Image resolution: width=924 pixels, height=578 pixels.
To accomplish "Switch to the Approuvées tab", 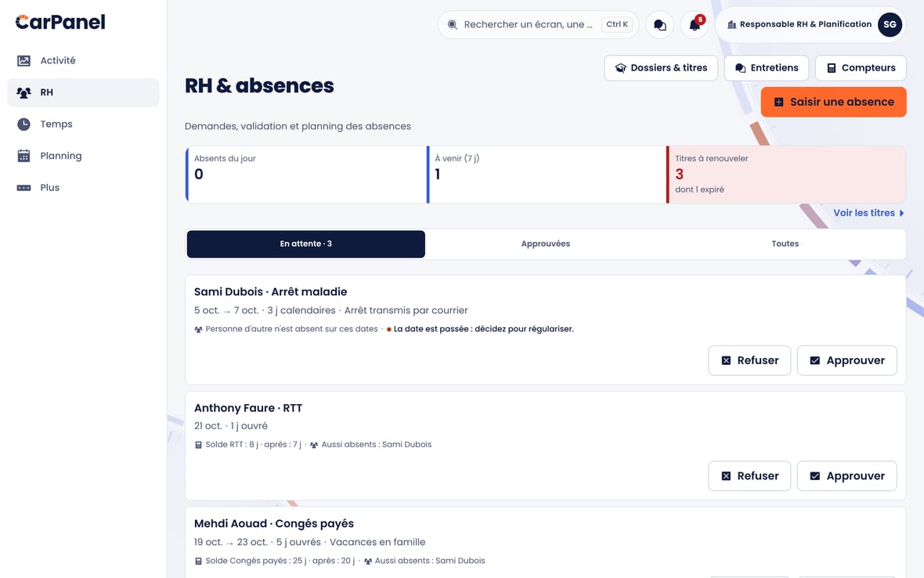I will coord(546,244).
